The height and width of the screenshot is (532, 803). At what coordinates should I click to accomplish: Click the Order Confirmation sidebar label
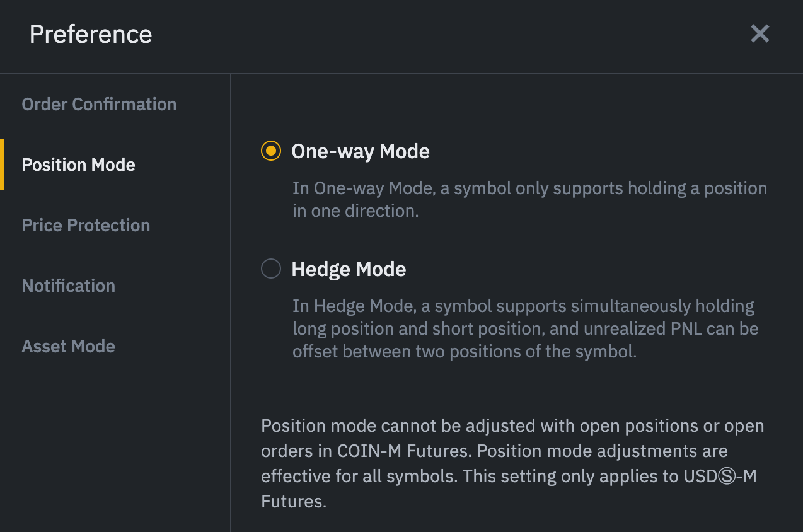click(x=99, y=104)
